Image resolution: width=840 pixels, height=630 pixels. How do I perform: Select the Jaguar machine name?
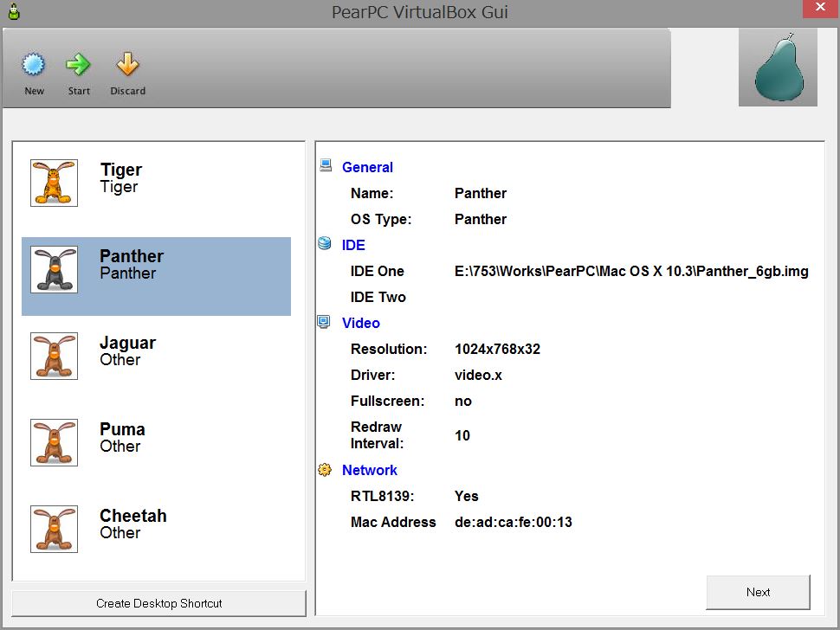(x=128, y=343)
